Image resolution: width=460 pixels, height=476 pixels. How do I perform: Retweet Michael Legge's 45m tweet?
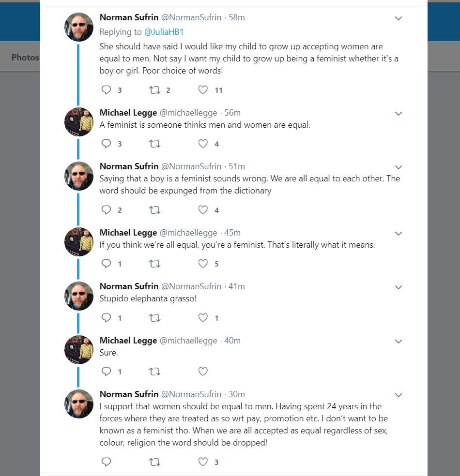[x=154, y=264]
